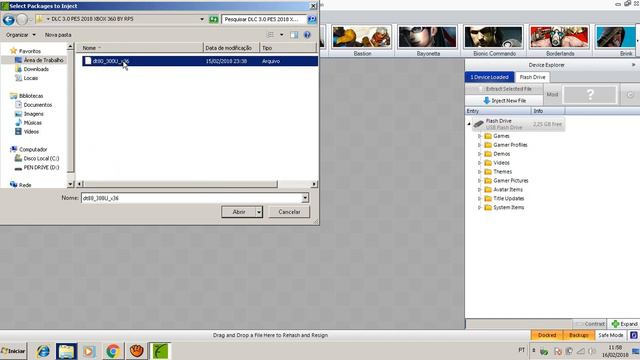The image size is (640, 360).
Task: Click the Nome filename input field
Action: click(191, 198)
